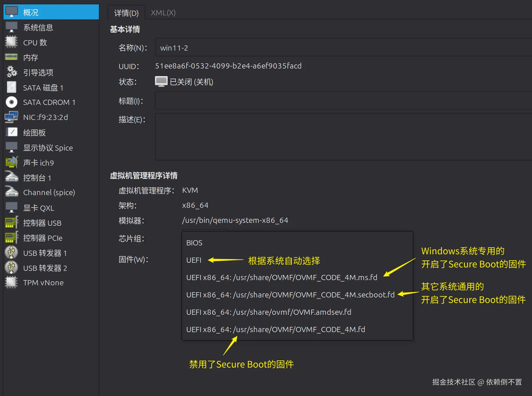Screen dimensions: 532x396
Task: Select SATA 磁盘 1 in the hardware list
Action: pos(51,87)
